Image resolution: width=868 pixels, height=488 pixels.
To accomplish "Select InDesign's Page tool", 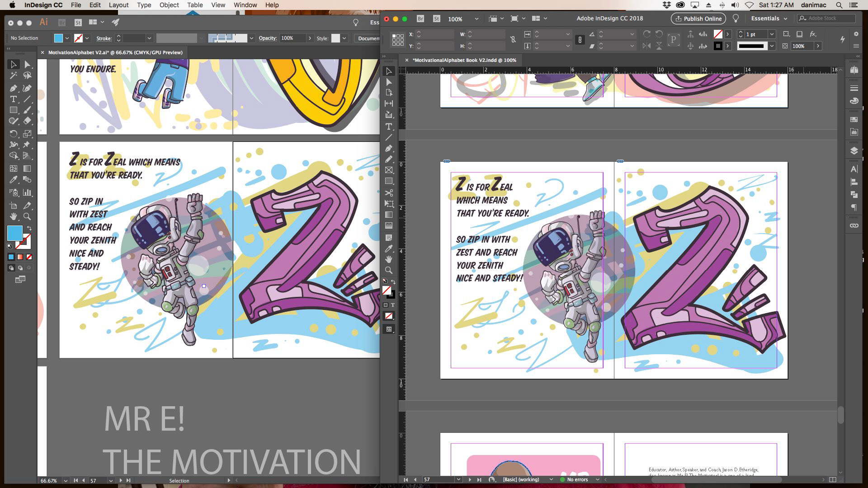I will point(388,93).
